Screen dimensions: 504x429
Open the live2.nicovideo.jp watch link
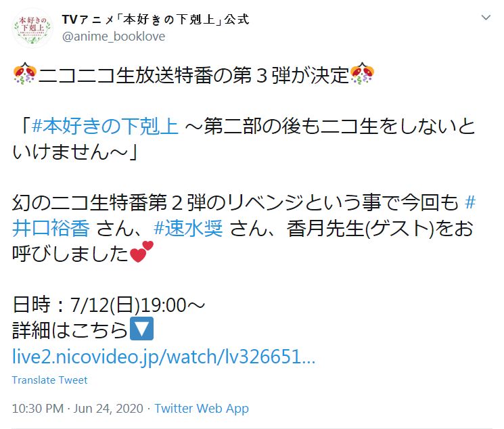click(164, 357)
